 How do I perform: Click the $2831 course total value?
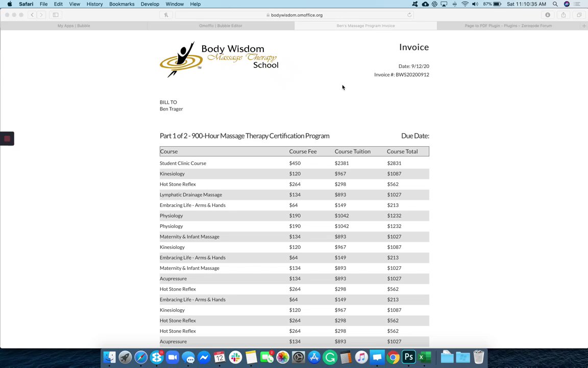[394, 164]
